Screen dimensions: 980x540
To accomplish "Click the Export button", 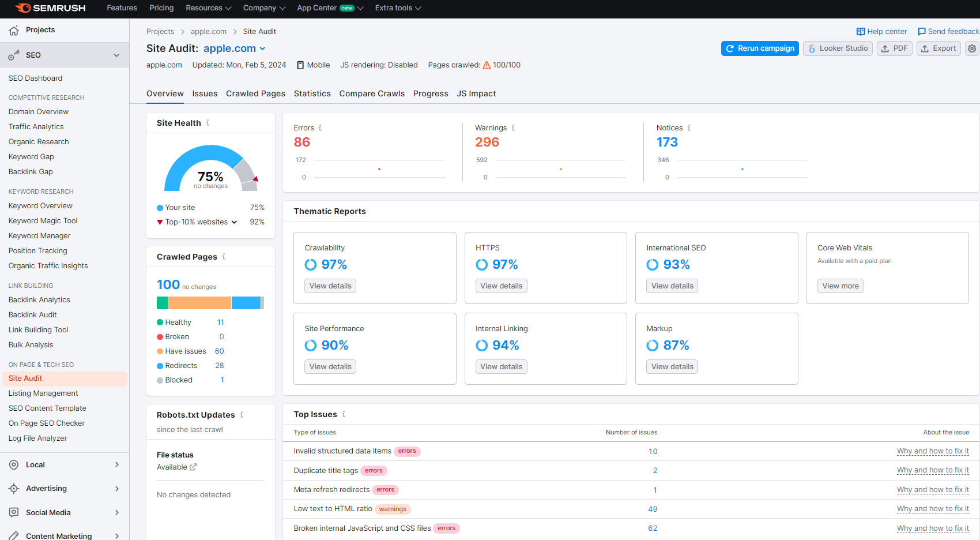I will point(938,48).
